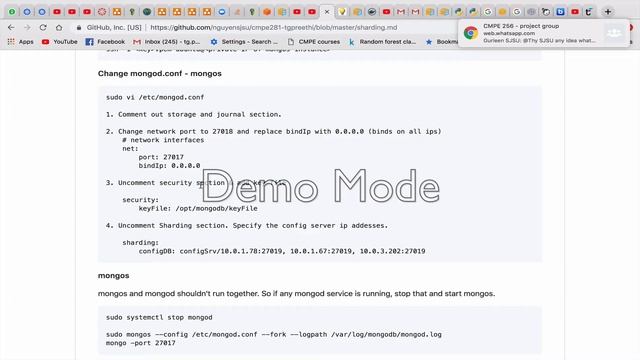This screenshot has height=360, width=640.
Task: Open the yellow lightbulb tab
Action: [342, 12]
